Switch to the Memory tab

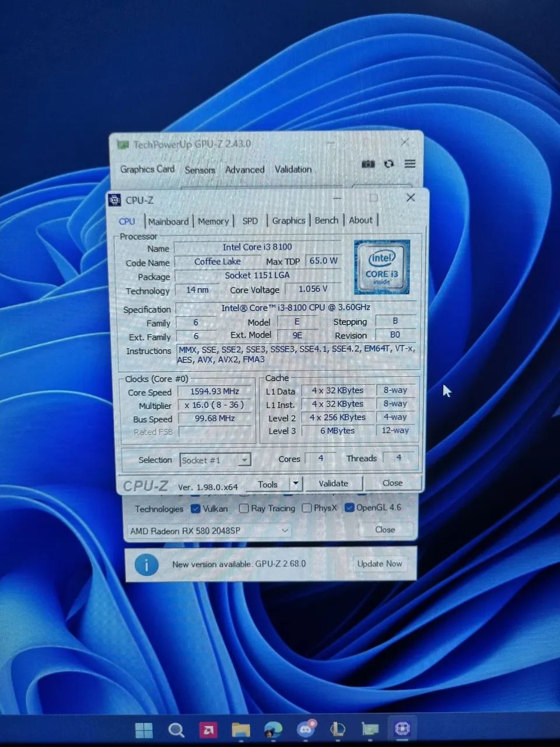coord(213,222)
